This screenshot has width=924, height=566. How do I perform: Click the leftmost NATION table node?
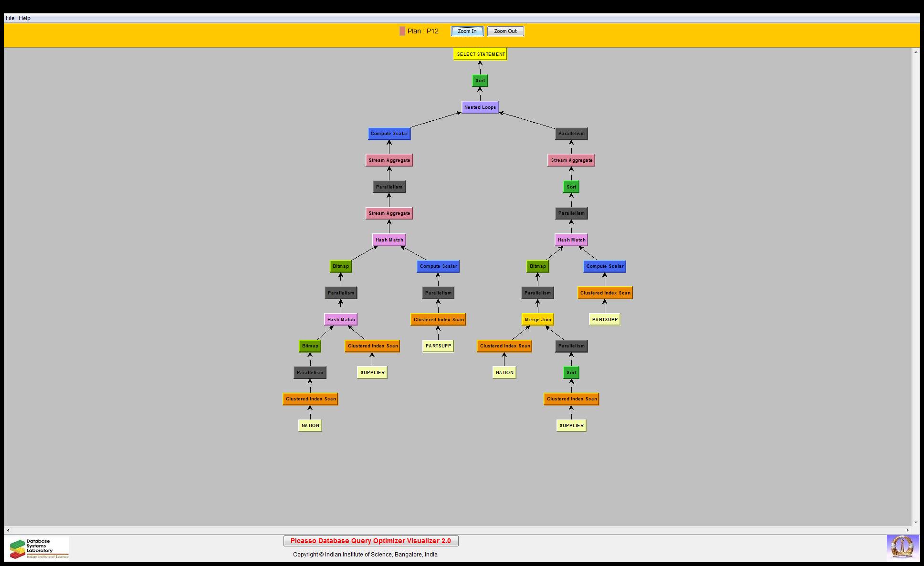(x=310, y=425)
